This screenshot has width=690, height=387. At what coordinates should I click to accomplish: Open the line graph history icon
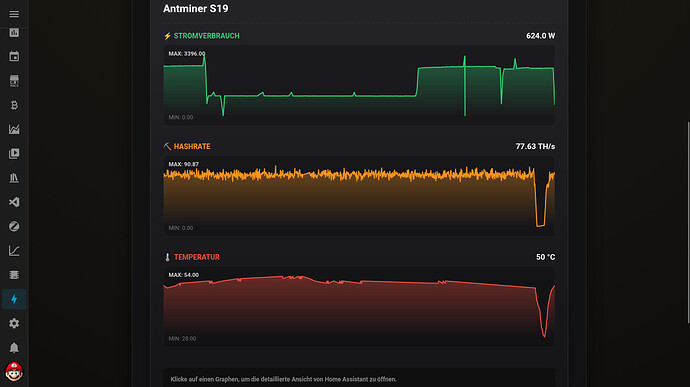point(14,251)
